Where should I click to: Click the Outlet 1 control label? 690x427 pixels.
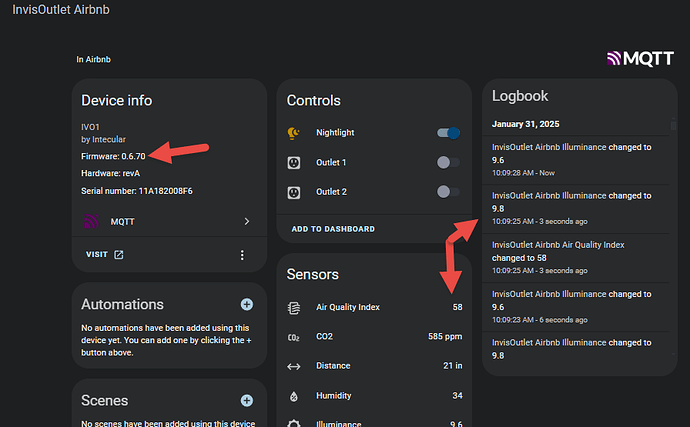tap(331, 162)
